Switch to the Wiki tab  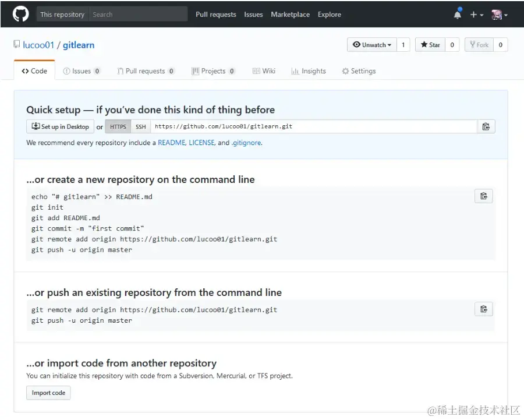coord(264,71)
